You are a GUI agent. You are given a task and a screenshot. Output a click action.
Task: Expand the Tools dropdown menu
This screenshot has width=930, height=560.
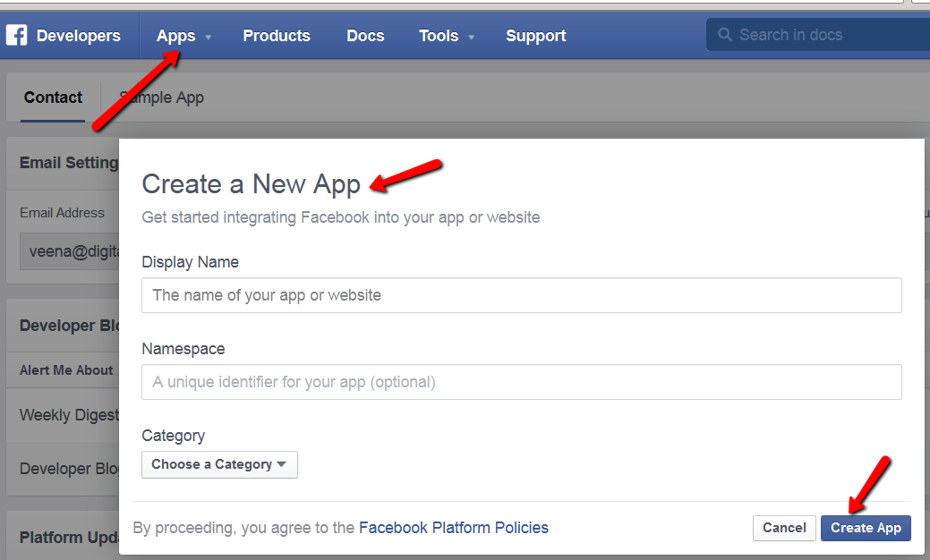(x=446, y=36)
